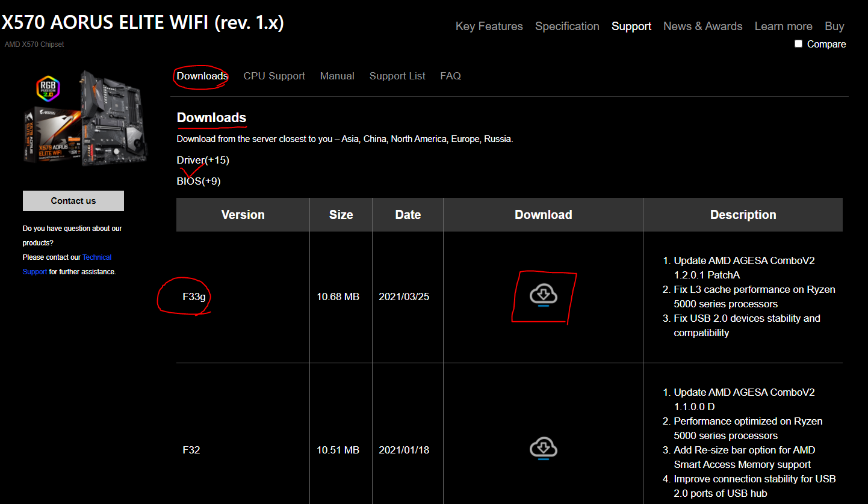
Task: Tick the Compare checkbox
Action: pos(798,44)
